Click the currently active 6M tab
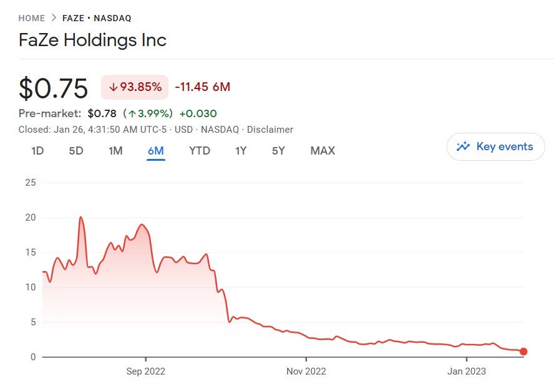The height and width of the screenshot is (392, 554). click(x=157, y=150)
